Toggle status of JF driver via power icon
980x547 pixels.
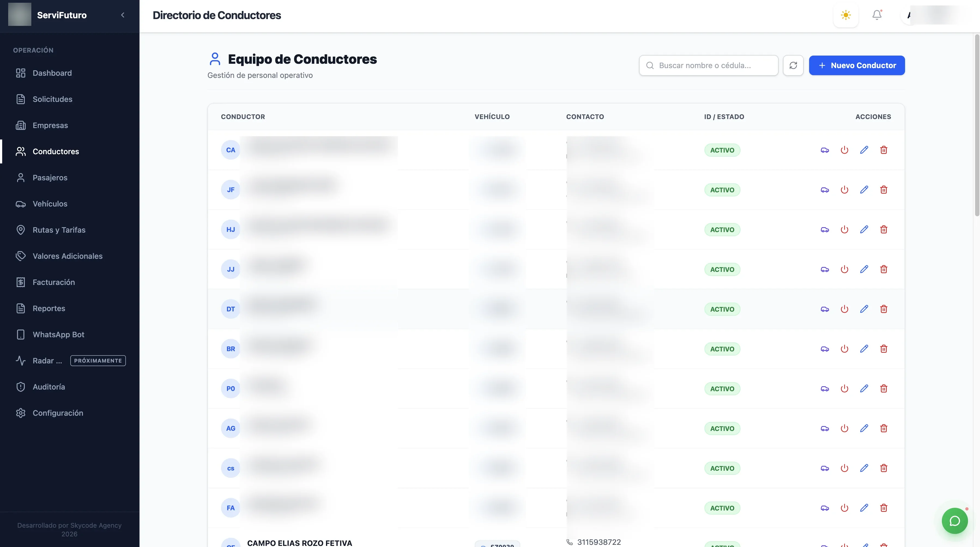pyautogui.click(x=845, y=190)
